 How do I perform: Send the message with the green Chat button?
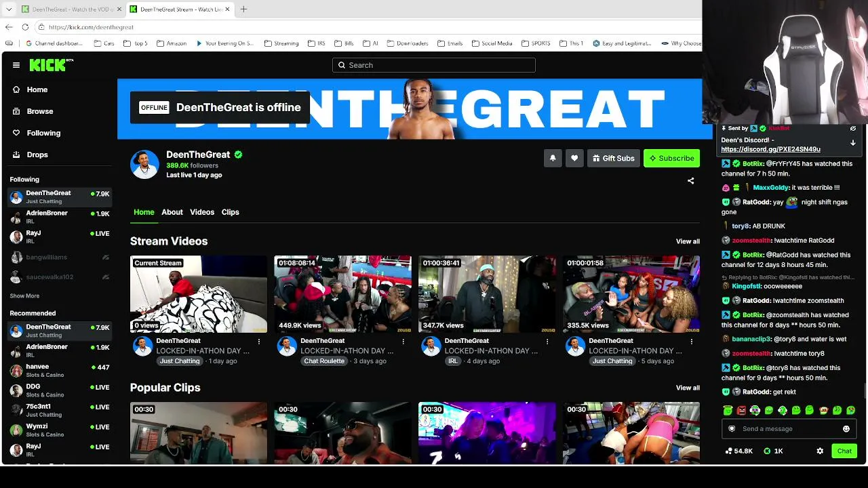pyautogui.click(x=844, y=451)
